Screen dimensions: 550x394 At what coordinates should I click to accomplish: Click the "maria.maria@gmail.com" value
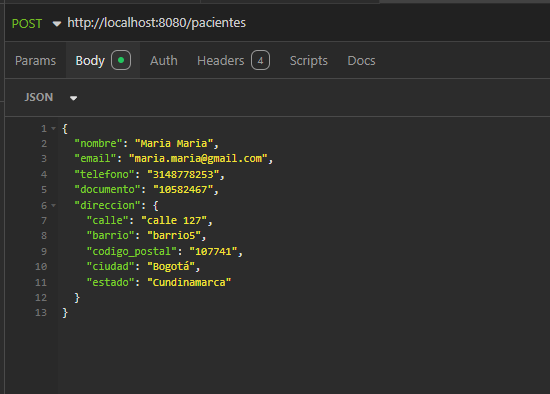coord(198,159)
